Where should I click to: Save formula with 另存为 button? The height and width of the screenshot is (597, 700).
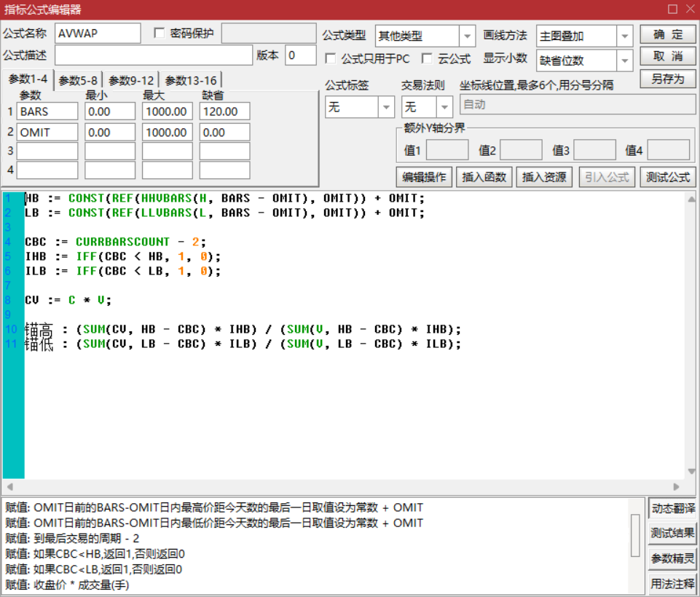[668, 79]
